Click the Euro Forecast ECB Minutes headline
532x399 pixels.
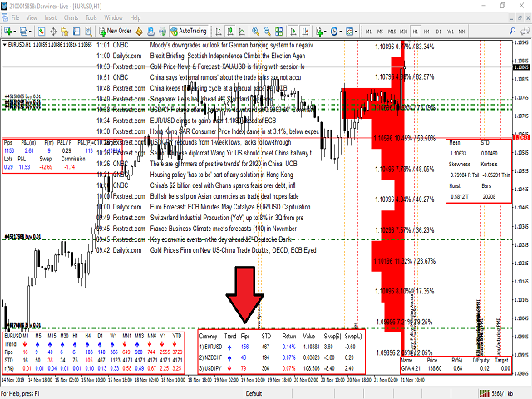[230, 207]
